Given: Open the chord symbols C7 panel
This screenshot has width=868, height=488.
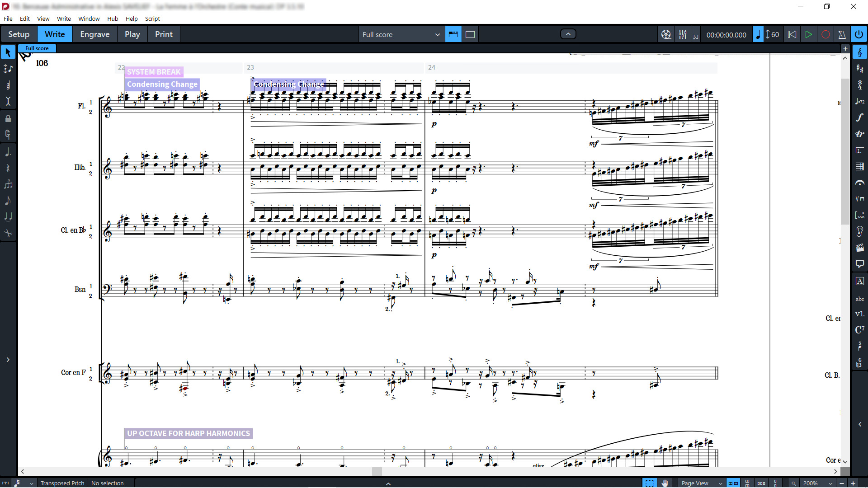Looking at the screenshot, I should tap(859, 330).
